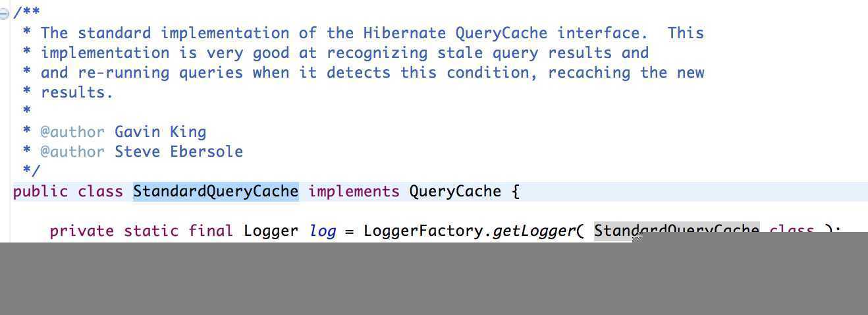Click the implements keyword

[354, 192]
